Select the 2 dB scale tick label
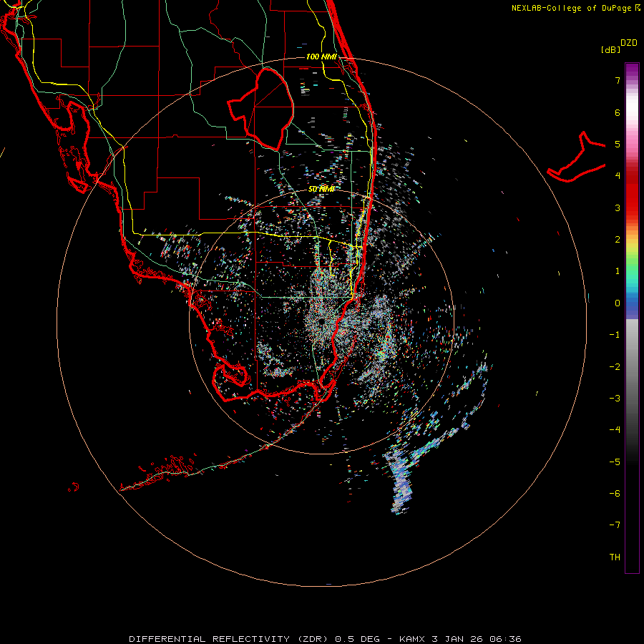The height and width of the screenshot is (644, 644). 618,240
